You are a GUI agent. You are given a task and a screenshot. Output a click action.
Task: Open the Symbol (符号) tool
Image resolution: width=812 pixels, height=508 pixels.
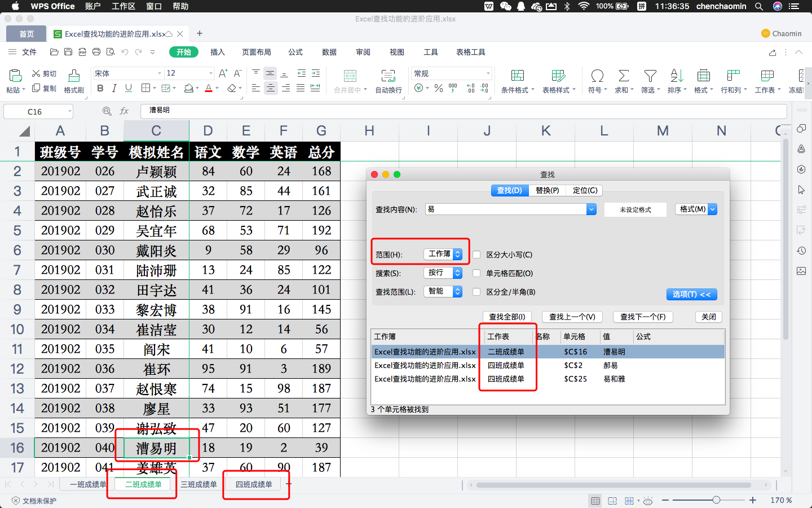597,81
